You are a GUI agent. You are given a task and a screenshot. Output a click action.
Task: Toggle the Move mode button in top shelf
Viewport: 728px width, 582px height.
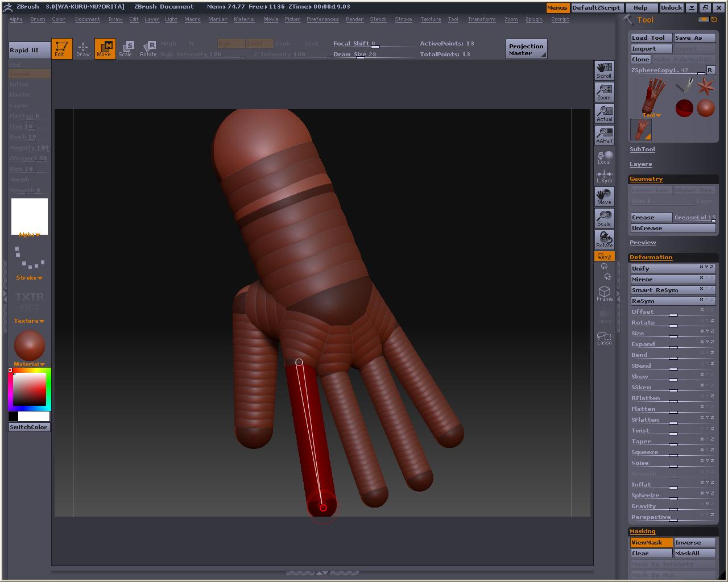click(105, 48)
